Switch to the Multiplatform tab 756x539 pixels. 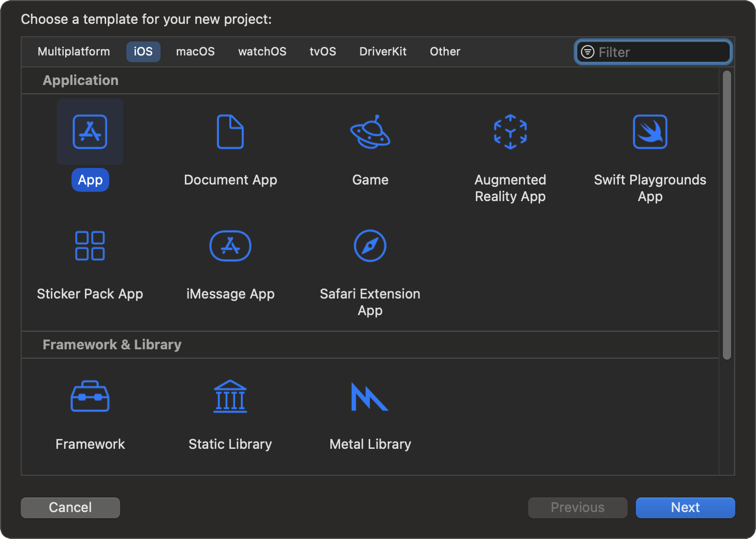(x=74, y=52)
